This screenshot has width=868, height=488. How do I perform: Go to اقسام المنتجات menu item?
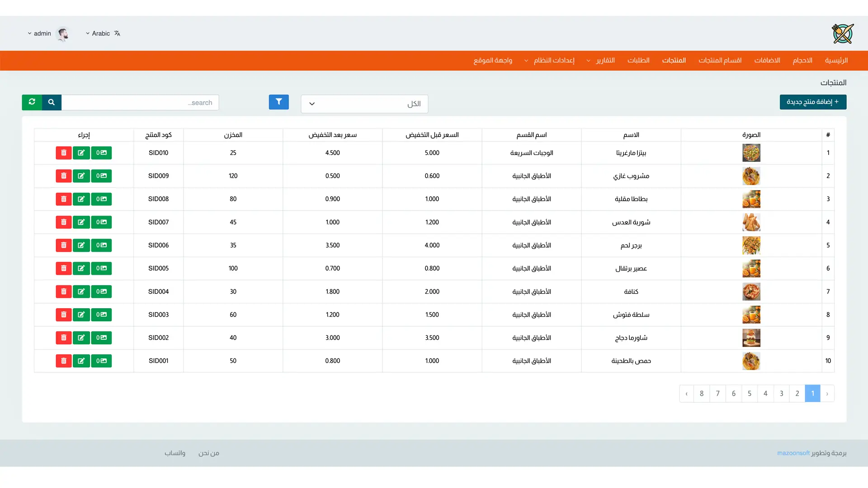tap(720, 60)
